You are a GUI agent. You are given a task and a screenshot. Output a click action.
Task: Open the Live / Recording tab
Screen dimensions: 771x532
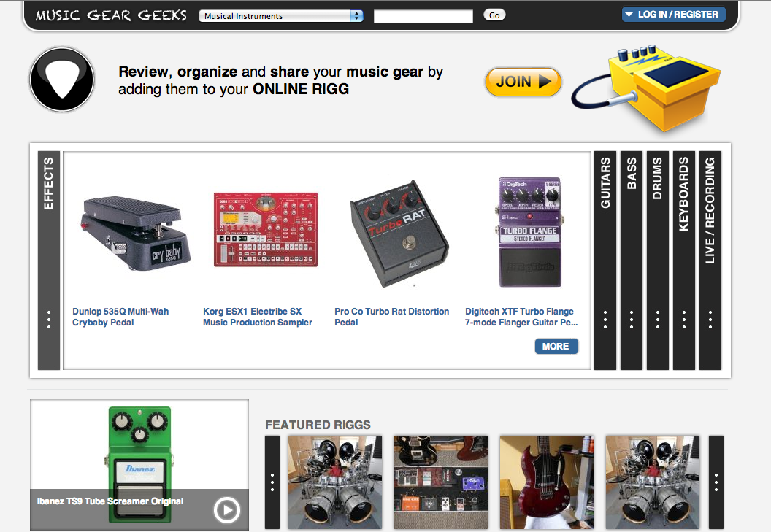click(710, 260)
